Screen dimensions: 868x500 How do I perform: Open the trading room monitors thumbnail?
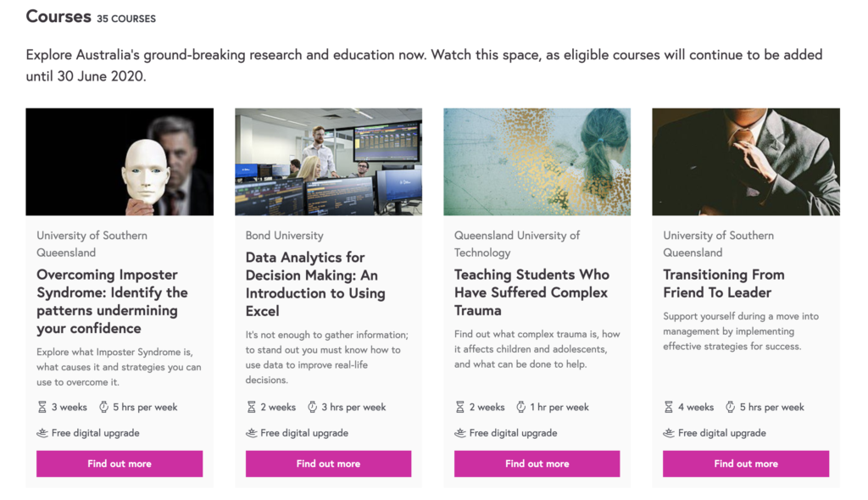[x=328, y=162]
